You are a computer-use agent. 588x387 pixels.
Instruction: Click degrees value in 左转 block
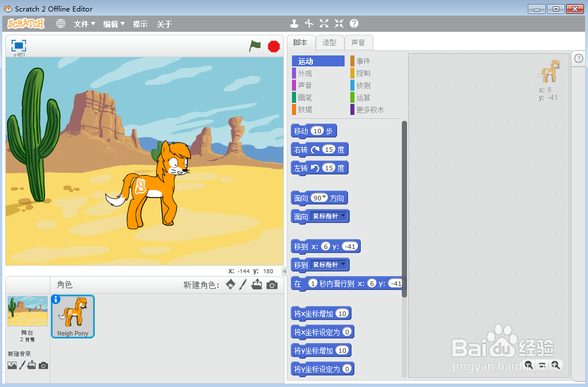click(329, 168)
